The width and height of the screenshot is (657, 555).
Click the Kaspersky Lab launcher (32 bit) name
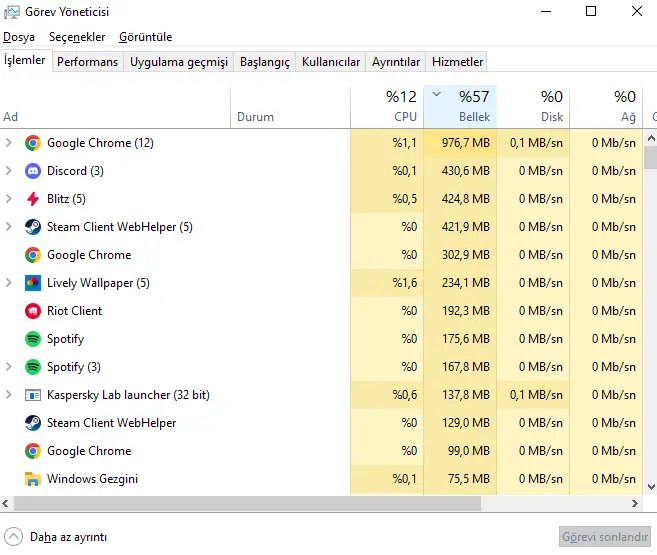pos(128,395)
